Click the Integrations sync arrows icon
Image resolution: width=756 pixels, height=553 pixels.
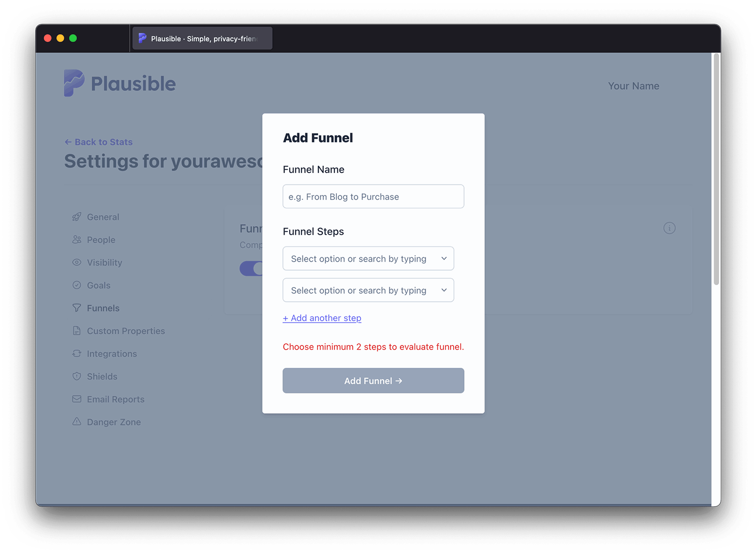(x=77, y=353)
